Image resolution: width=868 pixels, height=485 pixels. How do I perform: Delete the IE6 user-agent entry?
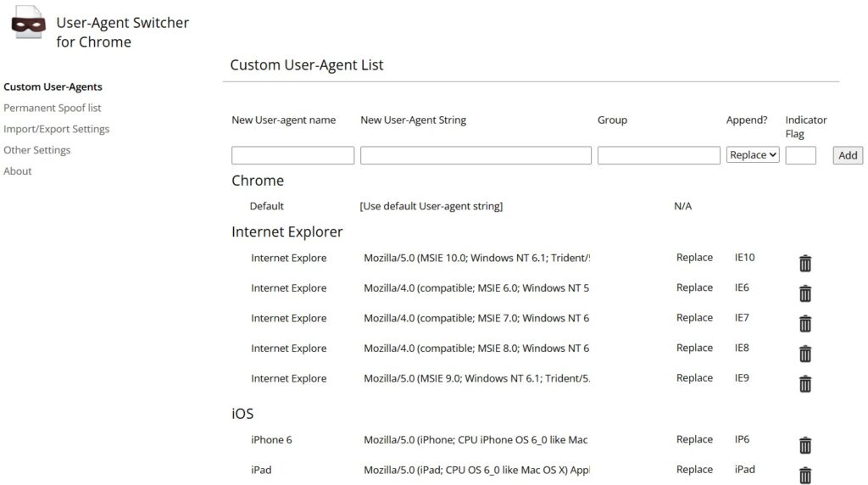pyautogui.click(x=805, y=293)
